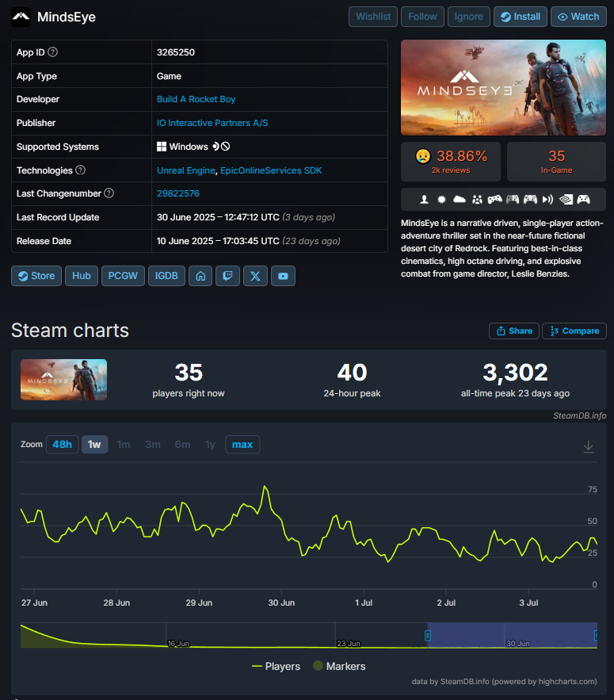Open publisher IO Interactive Partners A/S link
The width and height of the screenshot is (614, 700).
coord(212,123)
